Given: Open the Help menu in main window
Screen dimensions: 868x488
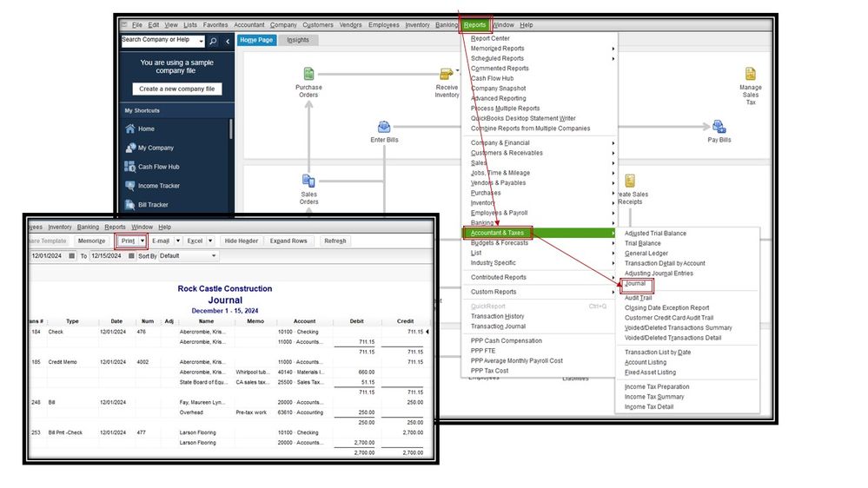Looking at the screenshot, I should pyautogui.click(x=526, y=25).
